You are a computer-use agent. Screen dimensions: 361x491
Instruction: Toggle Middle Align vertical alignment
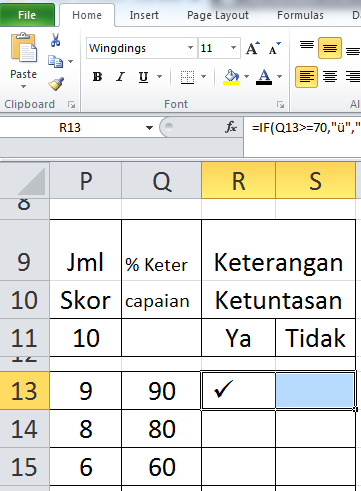pos(330,48)
